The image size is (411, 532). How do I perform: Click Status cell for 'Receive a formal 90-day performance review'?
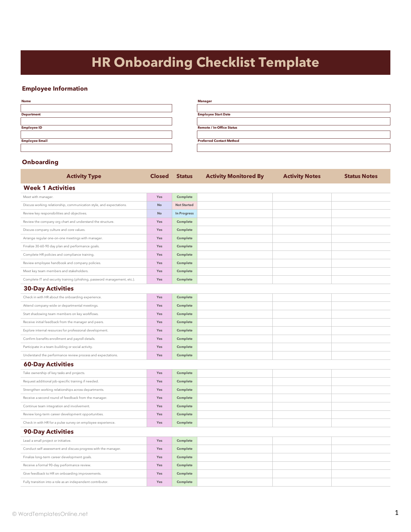click(x=184, y=465)
